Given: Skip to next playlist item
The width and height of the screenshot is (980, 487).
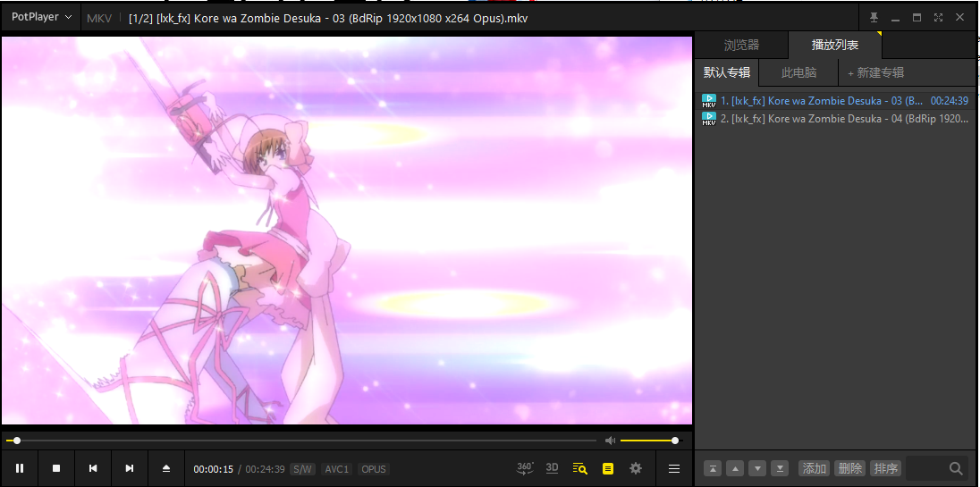Looking at the screenshot, I should 130,468.
